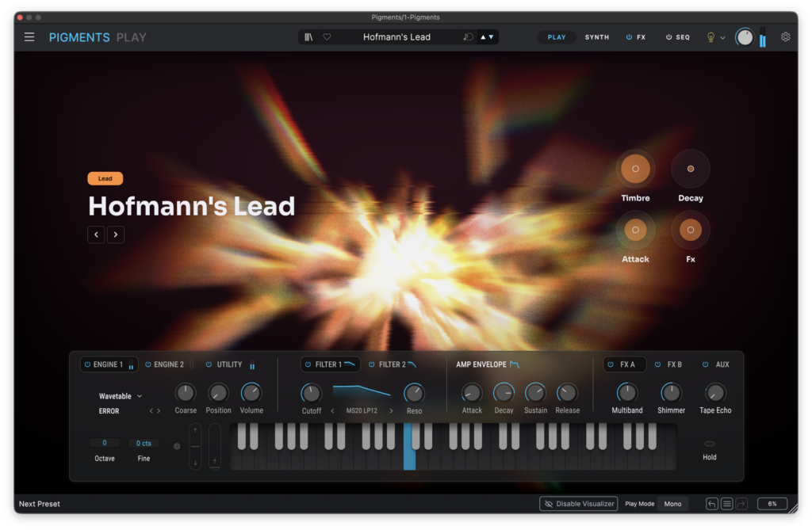Toggle Filter 1 power button
The height and width of the screenshot is (530, 812).
(308, 364)
